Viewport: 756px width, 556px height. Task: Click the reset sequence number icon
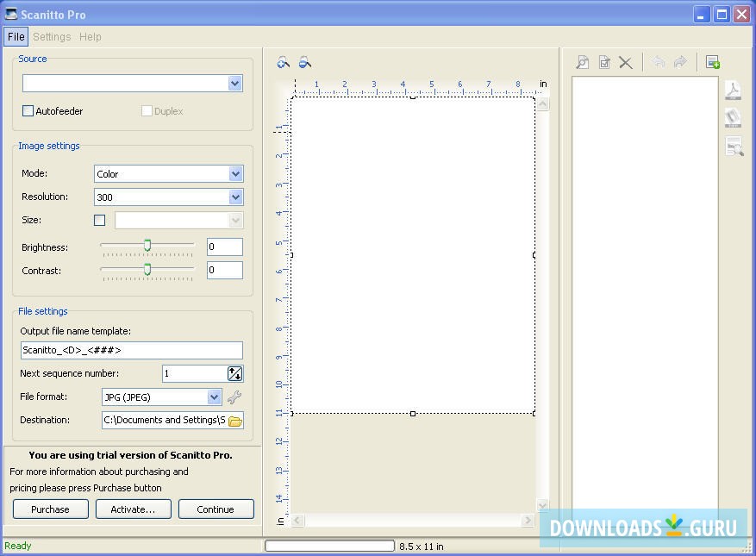click(234, 374)
